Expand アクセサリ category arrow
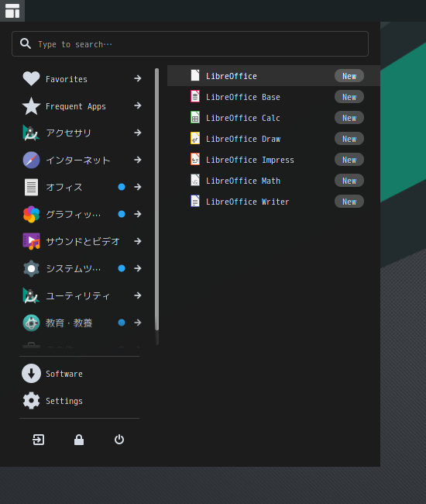 (x=138, y=133)
